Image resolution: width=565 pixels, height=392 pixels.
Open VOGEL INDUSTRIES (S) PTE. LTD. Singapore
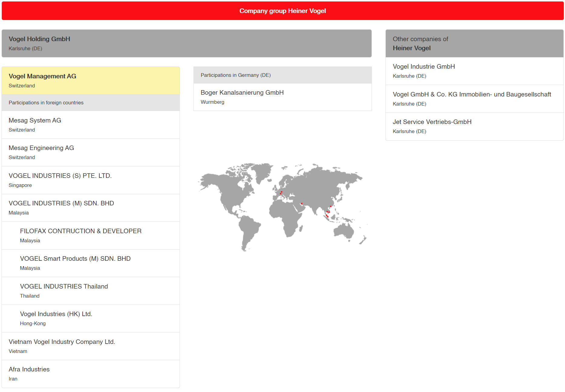pos(60,176)
